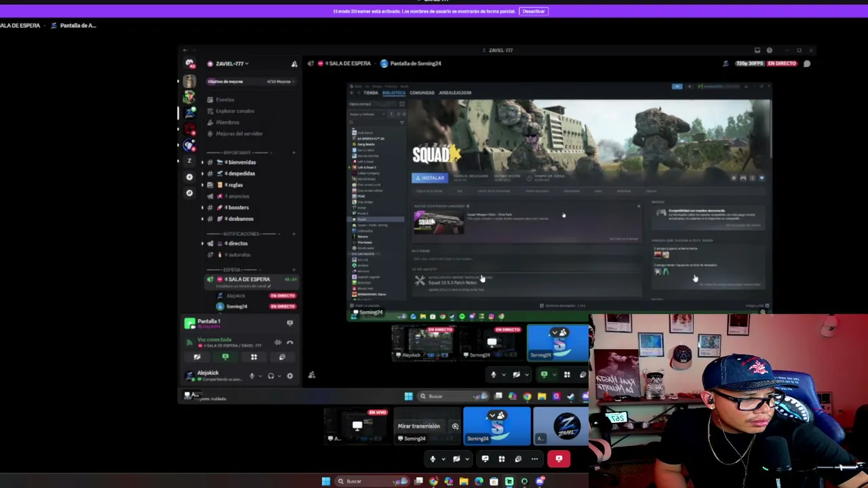Open Mejoras del servidor in the sidebar

[x=239, y=134]
